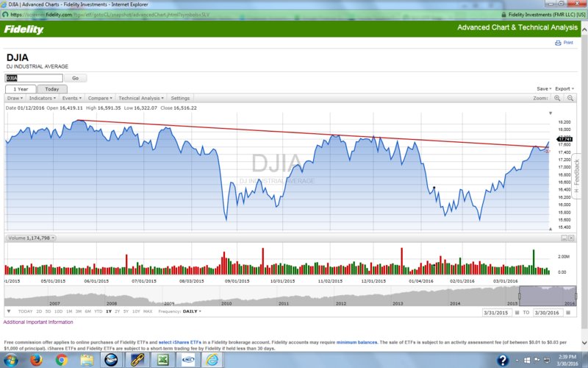Open Thunderbird mail icon in taskbar
The image size is (588, 368).
[x=111, y=360]
